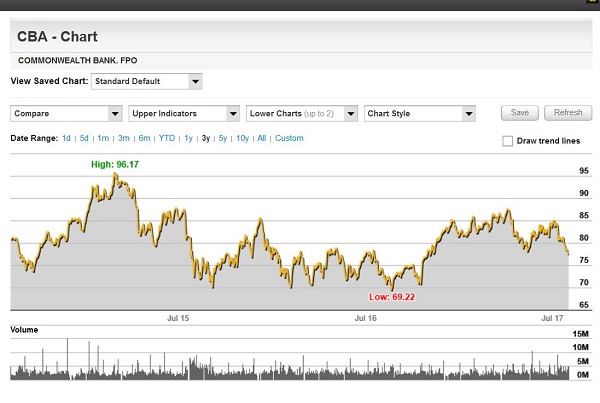Open the View Saved Chart dropdown
Image resolution: width=600 pixels, height=403 pixels.
pos(146,81)
